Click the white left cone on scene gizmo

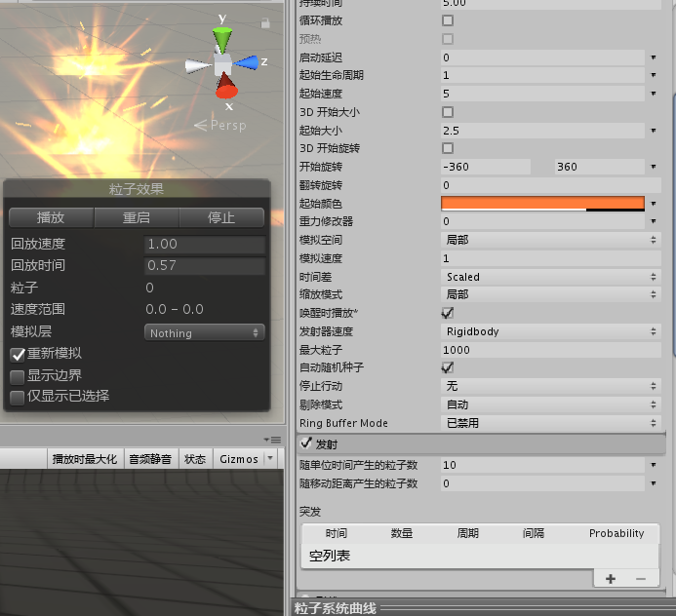click(x=198, y=66)
